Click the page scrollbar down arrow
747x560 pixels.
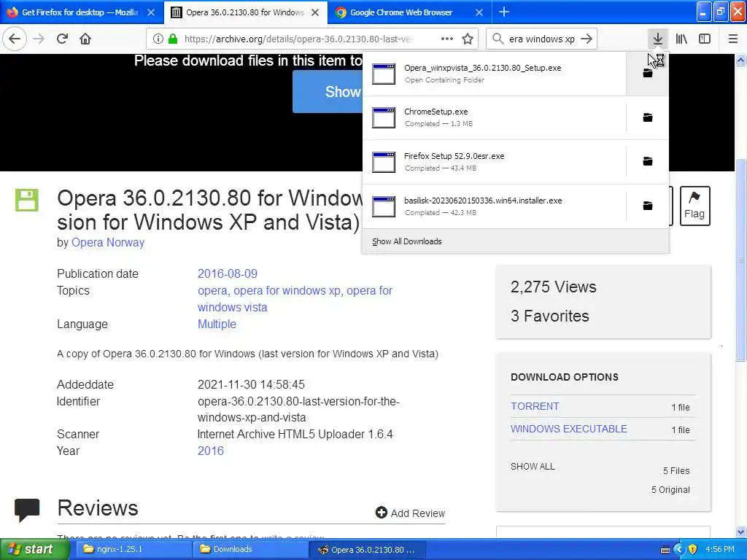(741, 532)
